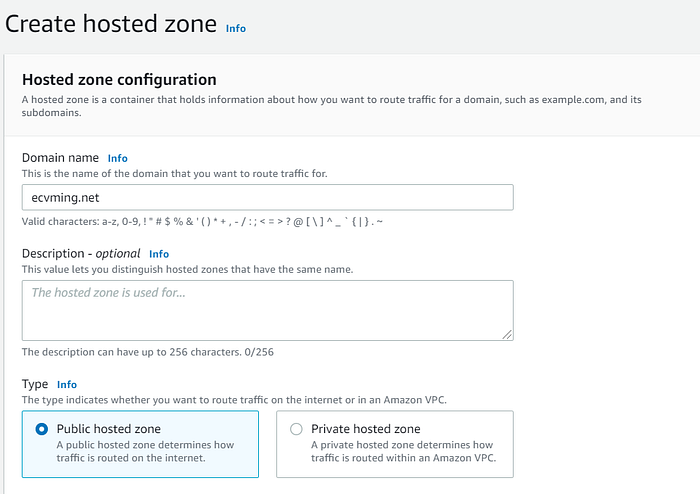This screenshot has height=494, width=700.
Task: Choose the Private hosted zone radio button
Action: 296,429
